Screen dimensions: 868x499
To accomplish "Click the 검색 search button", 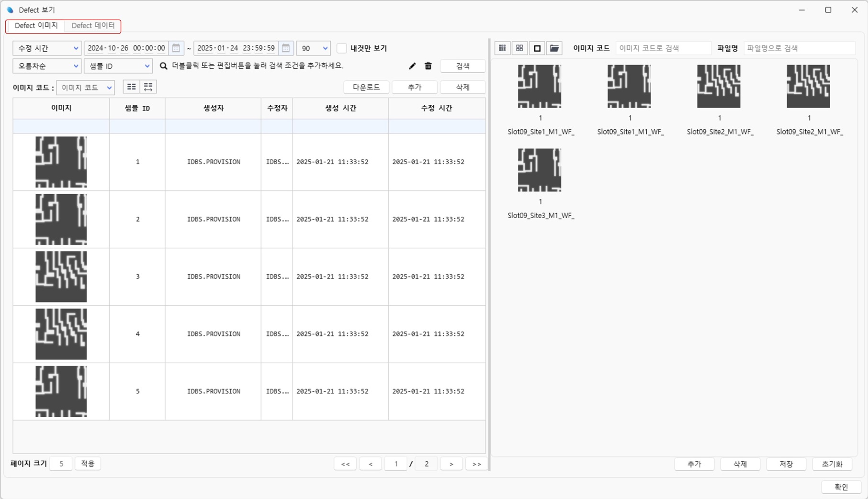I will (462, 66).
